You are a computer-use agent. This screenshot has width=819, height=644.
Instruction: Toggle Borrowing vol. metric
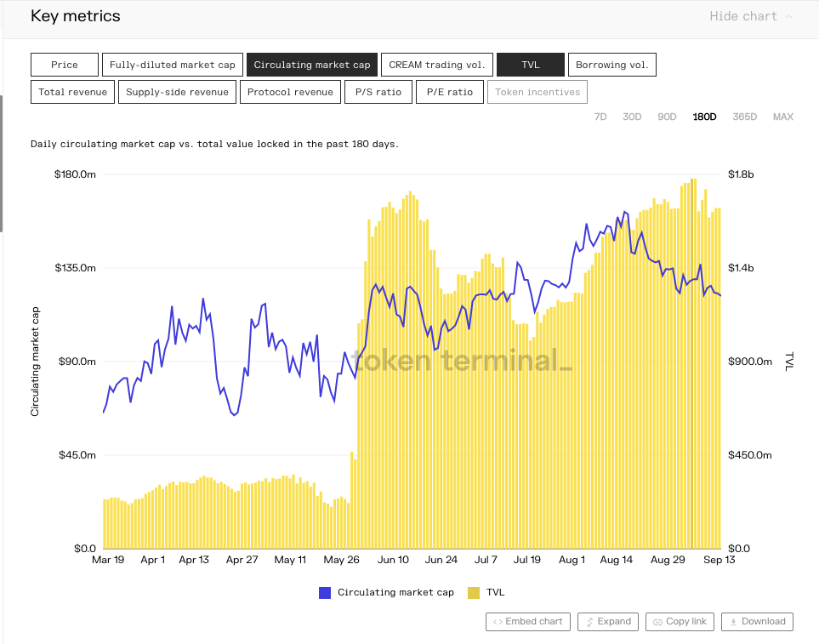point(611,65)
